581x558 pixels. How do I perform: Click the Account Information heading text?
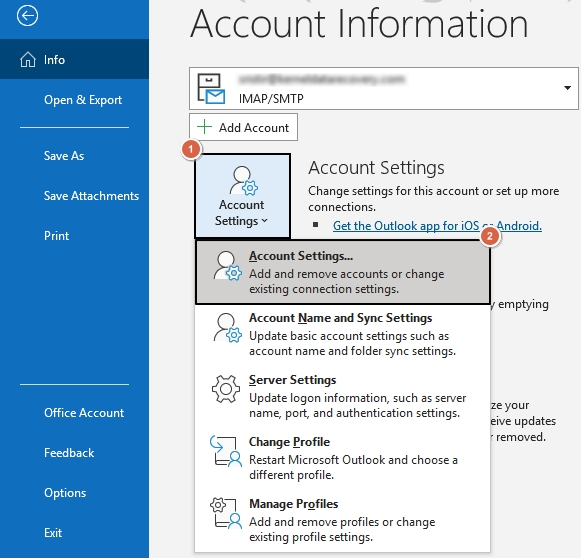tap(359, 24)
